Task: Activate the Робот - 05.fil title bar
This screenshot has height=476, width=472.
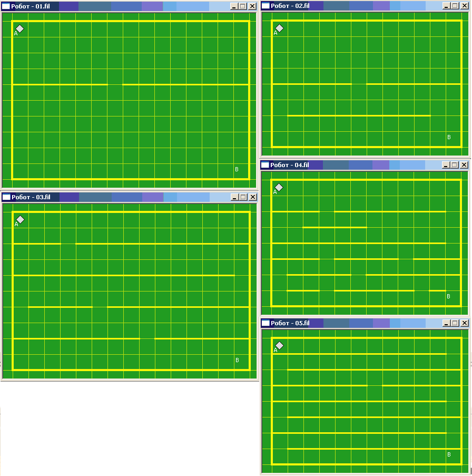Action: click(x=365, y=323)
